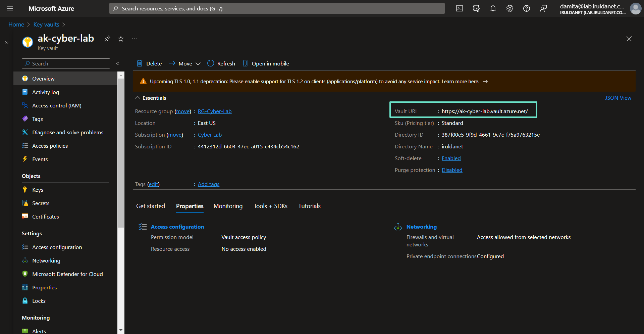The height and width of the screenshot is (334, 644).
Task: Switch to the Monitoring tab
Action: pyautogui.click(x=228, y=206)
